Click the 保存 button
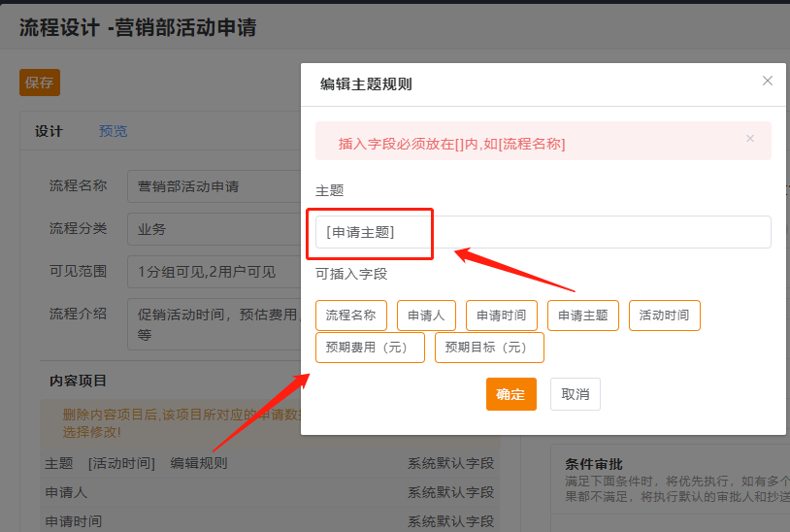The width and height of the screenshot is (790, 532). [x=40, y=83]
